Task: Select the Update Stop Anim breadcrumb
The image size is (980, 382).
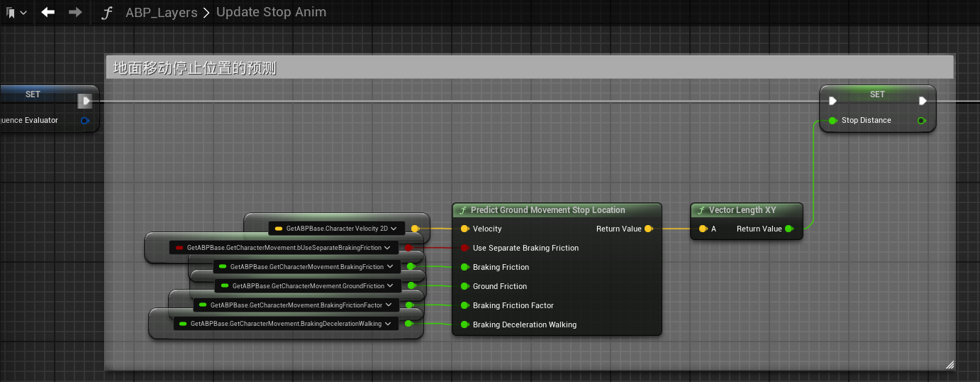Action: [x=272, y=12]
